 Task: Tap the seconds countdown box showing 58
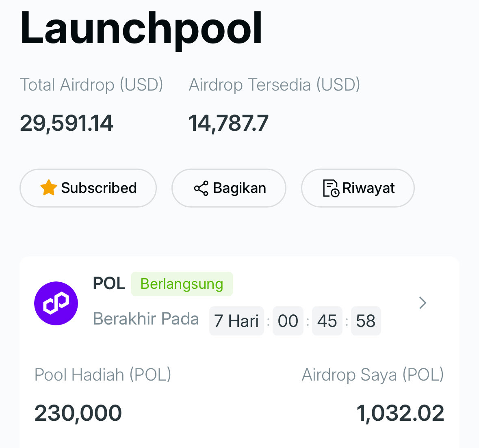tap(366, 321)
